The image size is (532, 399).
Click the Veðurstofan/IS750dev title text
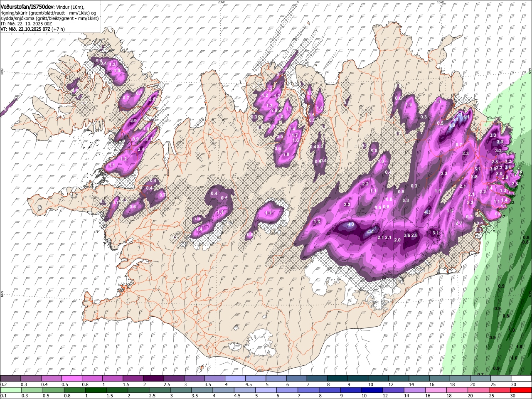pos(27,7)
